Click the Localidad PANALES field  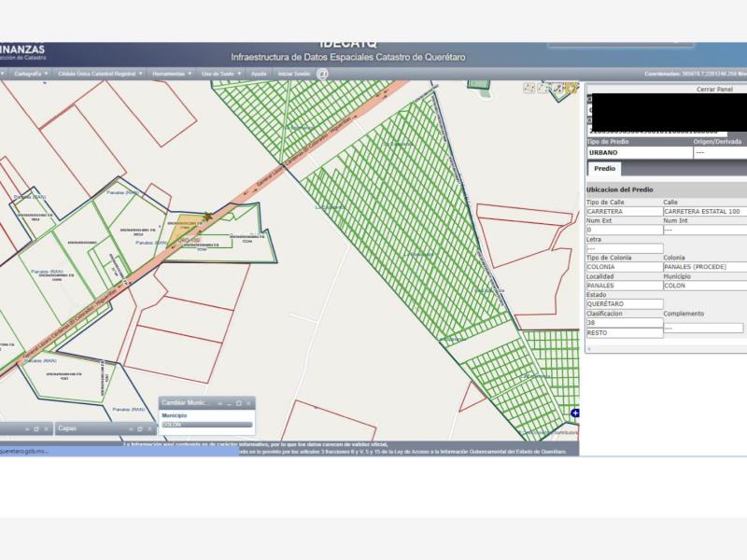pyautogui.click(x=624, y=286)
